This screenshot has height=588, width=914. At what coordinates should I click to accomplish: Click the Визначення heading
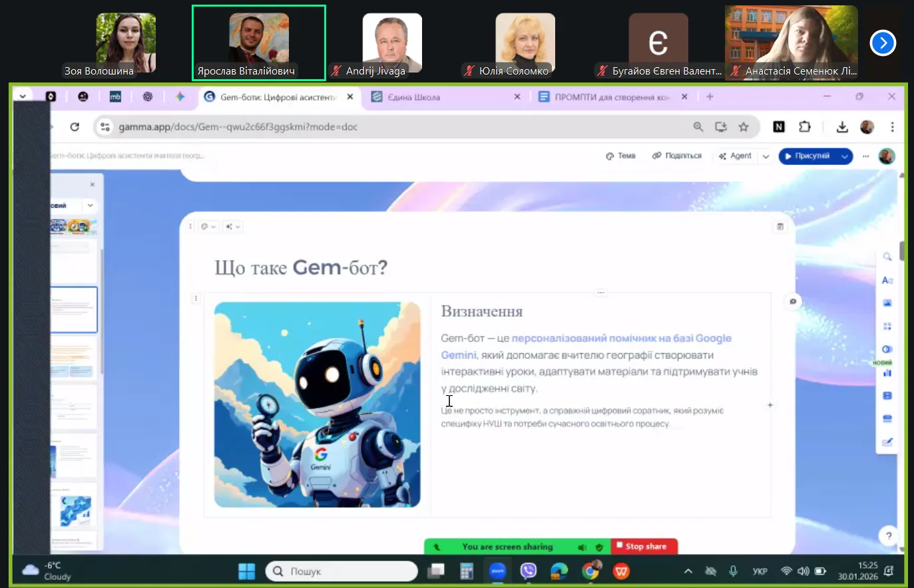(482, 311)
